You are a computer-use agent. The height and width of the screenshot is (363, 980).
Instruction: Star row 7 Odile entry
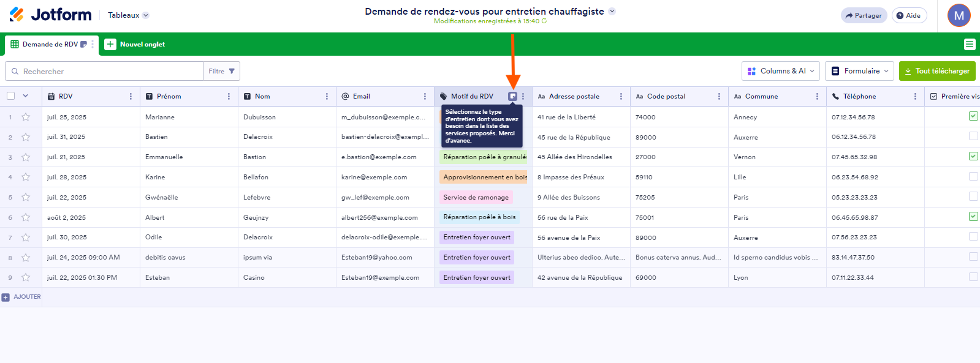click(x=26, y=238)
